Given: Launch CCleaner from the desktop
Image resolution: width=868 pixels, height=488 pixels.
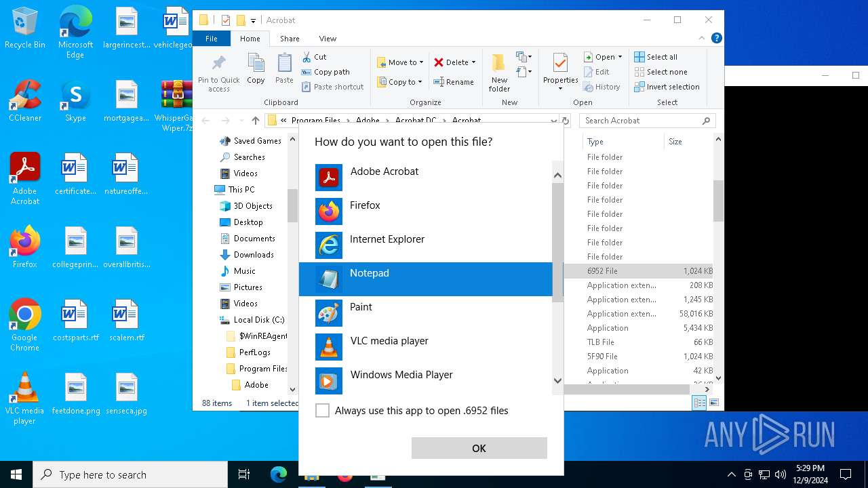Looking at the screenshot, I should (x=25, y=102).
